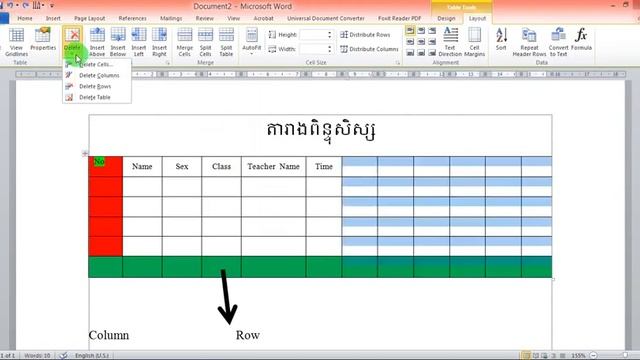Viewport: 640px width, 360px height.
Task: Click the Name header cell
Action: click(x=142, y=167)
